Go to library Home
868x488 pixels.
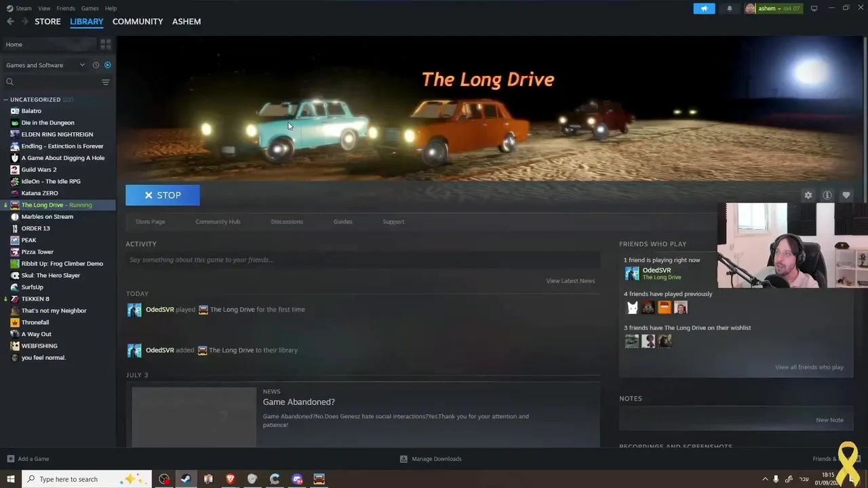[x=49, y=44]
